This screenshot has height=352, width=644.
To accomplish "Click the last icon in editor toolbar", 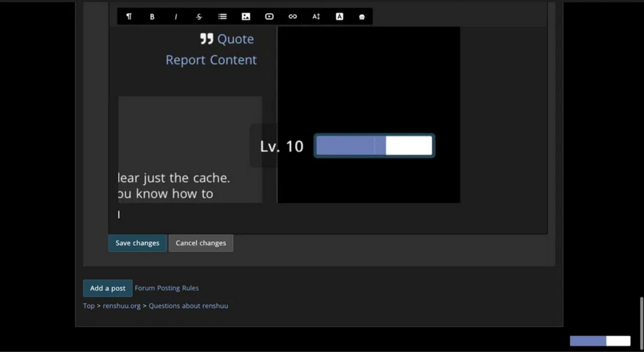I will pyautogui.click(x=362, y=17).
